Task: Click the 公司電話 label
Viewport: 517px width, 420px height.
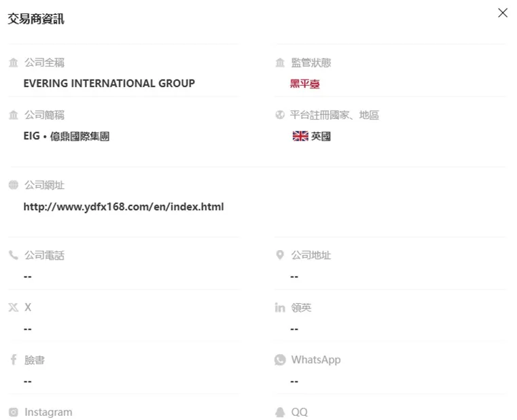Action: (x=45, y=255)
